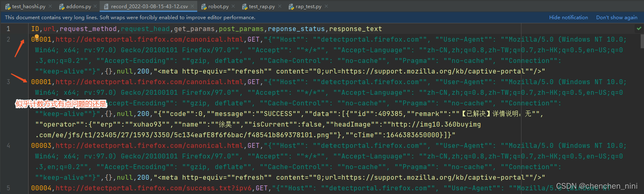Close the test_haoshi.py tab
The height and width of the screenshot is (194, 644).
(50, 7)
